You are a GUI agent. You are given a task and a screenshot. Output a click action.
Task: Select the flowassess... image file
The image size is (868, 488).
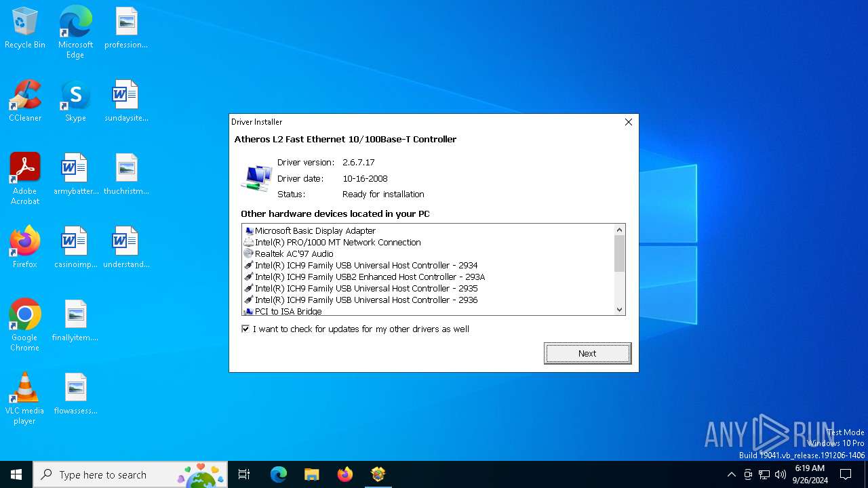pyautogui.click(x=75, y=394)
